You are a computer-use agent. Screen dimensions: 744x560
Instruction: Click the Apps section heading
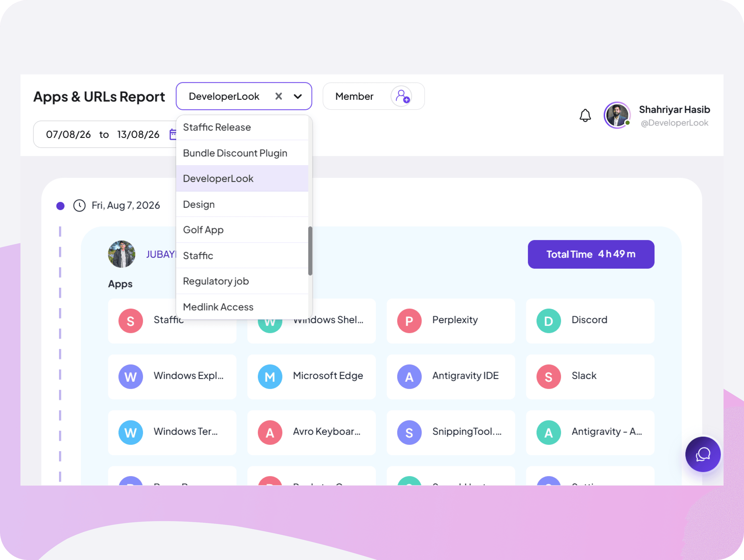[x=120, y=284]
